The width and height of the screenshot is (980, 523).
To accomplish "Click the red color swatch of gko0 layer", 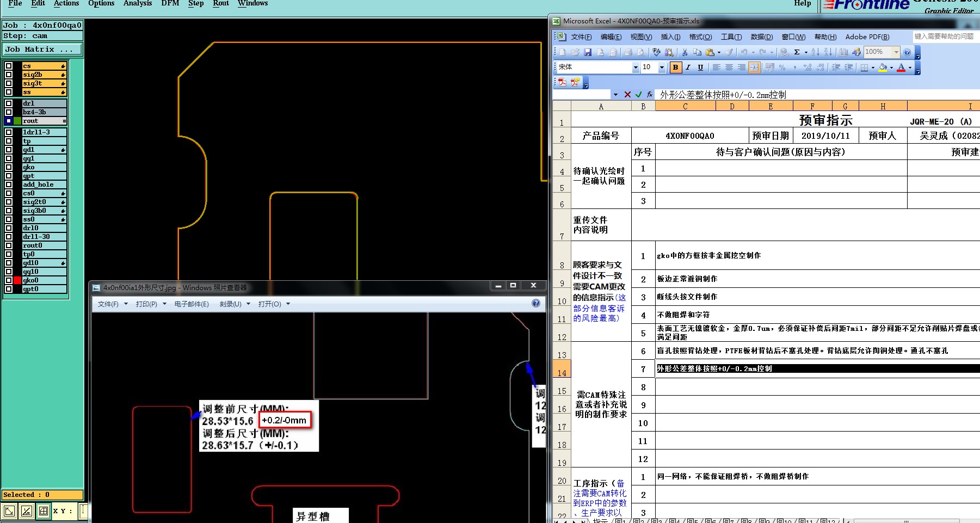I will (x=17, y=280).
